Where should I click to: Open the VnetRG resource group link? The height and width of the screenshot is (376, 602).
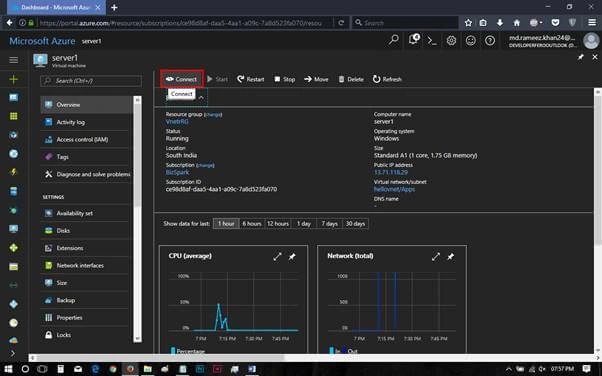(x=177, y=121)
